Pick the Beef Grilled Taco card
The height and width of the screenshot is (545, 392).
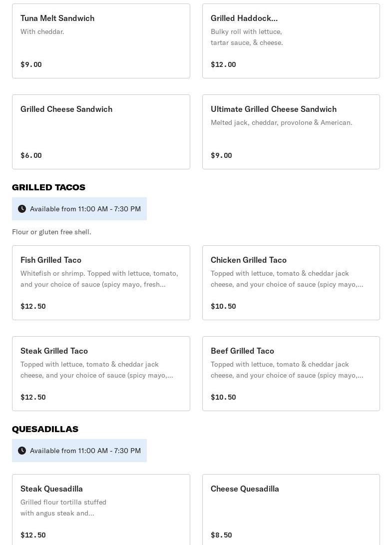coord(291,374)
